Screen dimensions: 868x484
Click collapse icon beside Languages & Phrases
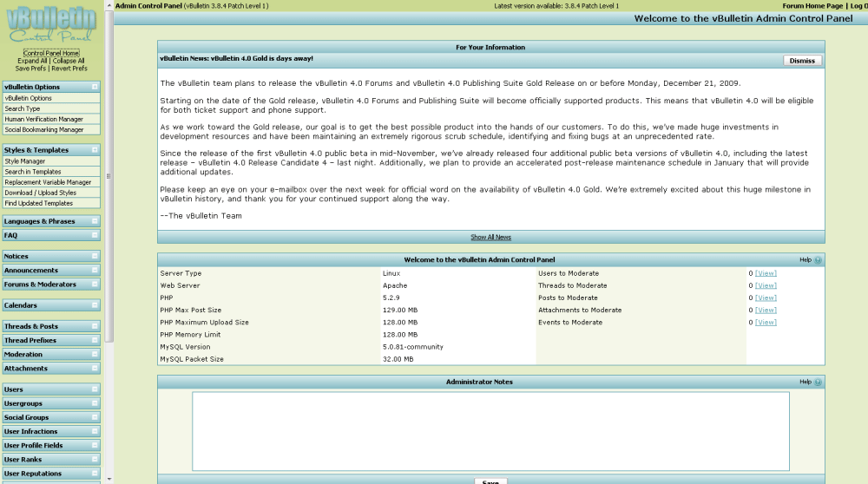(95, 221)
